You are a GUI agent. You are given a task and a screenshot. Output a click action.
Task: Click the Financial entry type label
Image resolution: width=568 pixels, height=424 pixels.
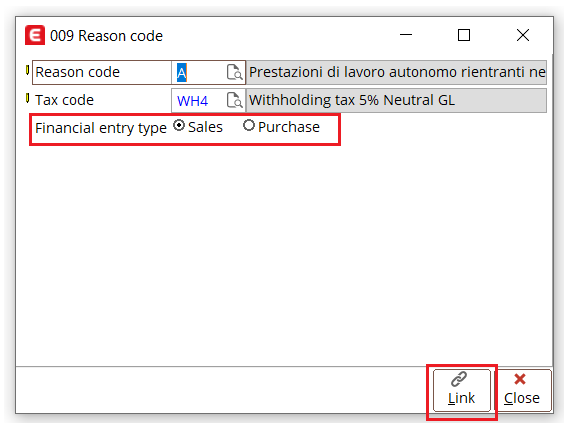101,128
